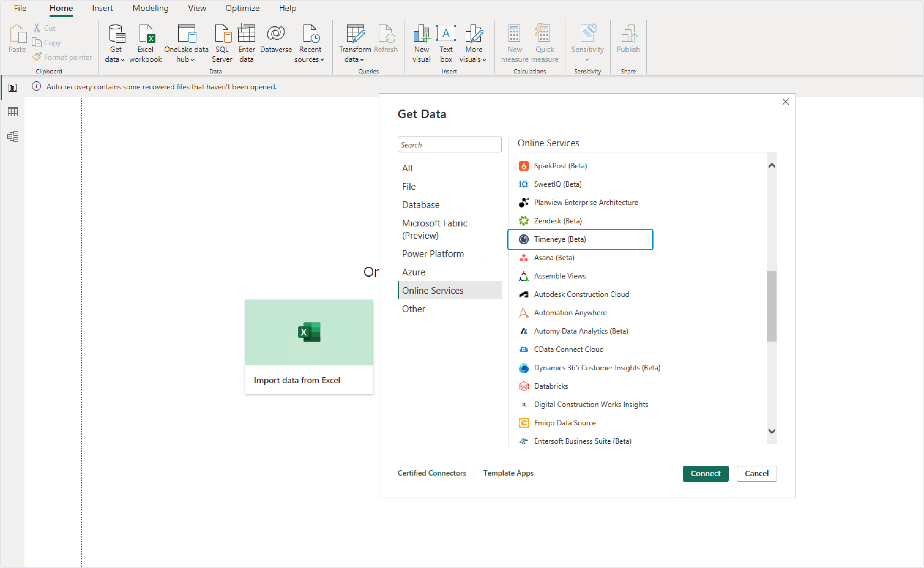The height and width of the screenshot is (568, 924).
Task: Select Databricks online service connector
Action: 550,386
